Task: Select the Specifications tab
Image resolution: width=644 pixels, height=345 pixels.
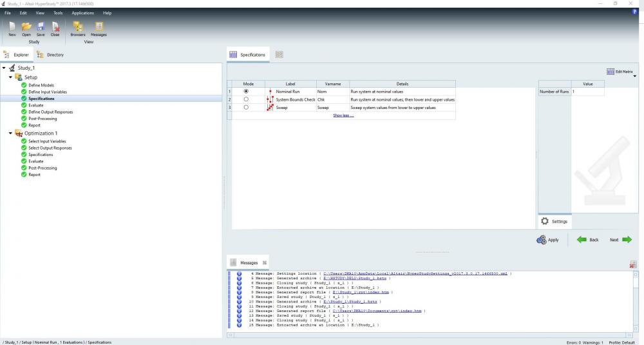Action: pyautogui.click(x=248, y=54)
